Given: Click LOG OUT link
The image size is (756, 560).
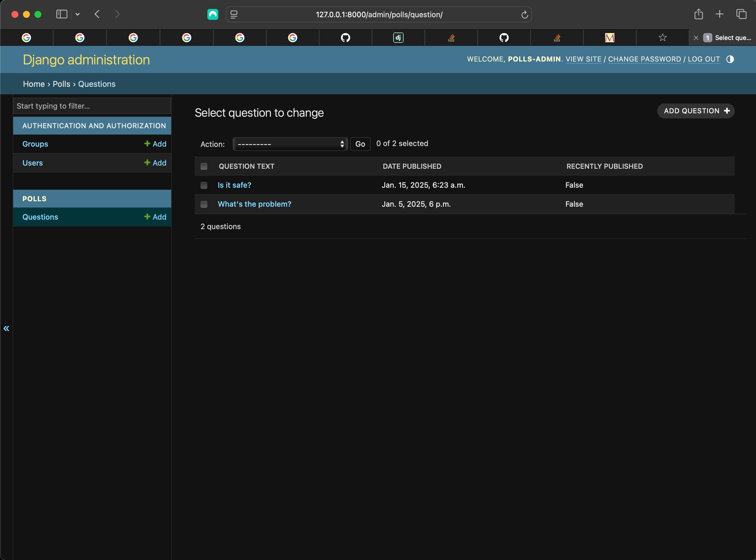Looking at the screenshot, I should tap(704, 59).
